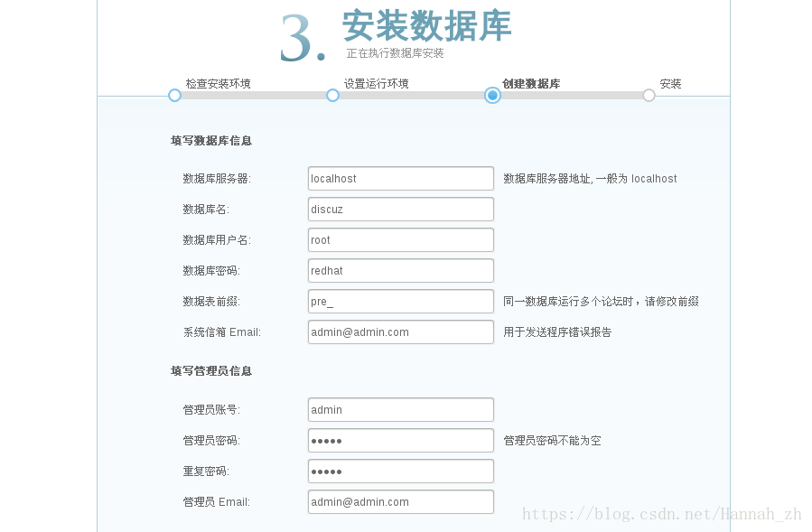Focus the database username field showing root
The height and width of the screenshot is (532, 812).
[401, 240]
